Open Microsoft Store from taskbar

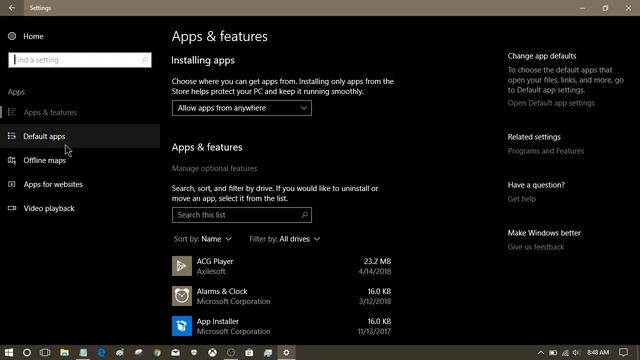pyautogui.click(x=249, y=352)
